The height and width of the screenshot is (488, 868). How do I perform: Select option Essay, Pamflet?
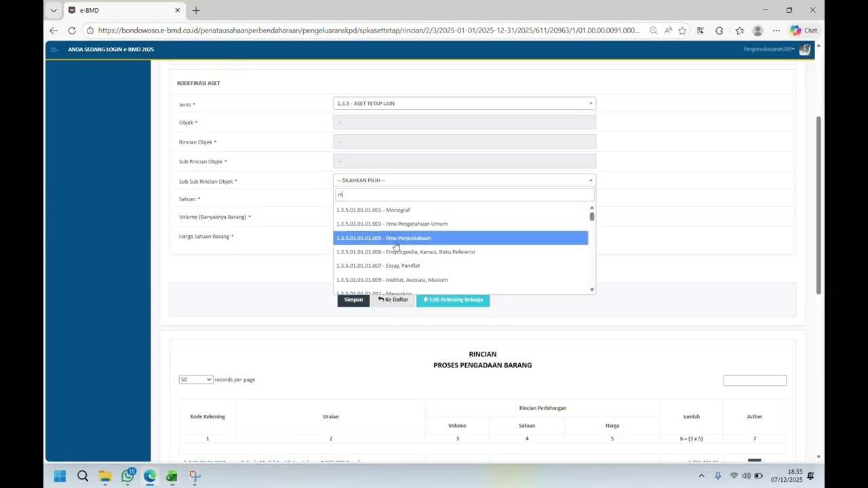(x=460, y=266)
